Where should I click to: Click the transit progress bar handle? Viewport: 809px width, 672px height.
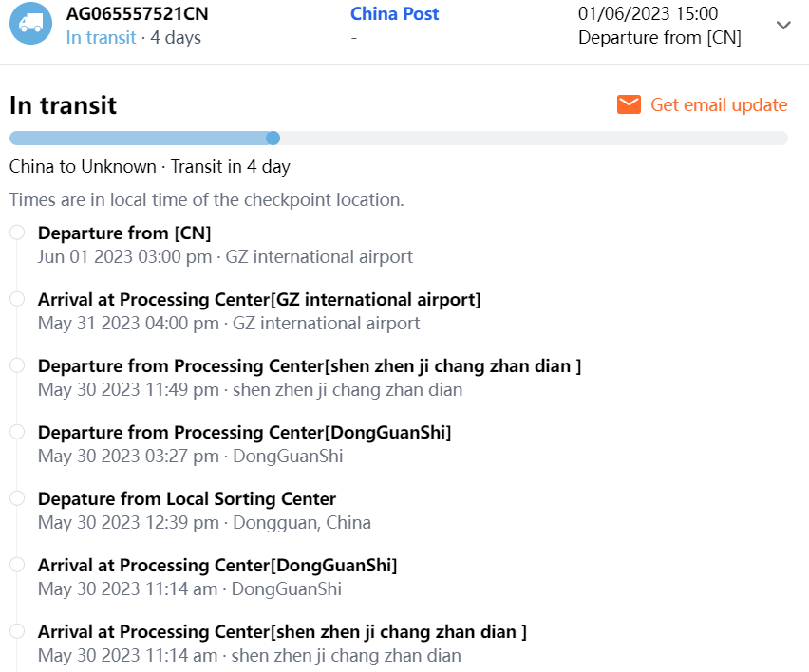(273, 139)
